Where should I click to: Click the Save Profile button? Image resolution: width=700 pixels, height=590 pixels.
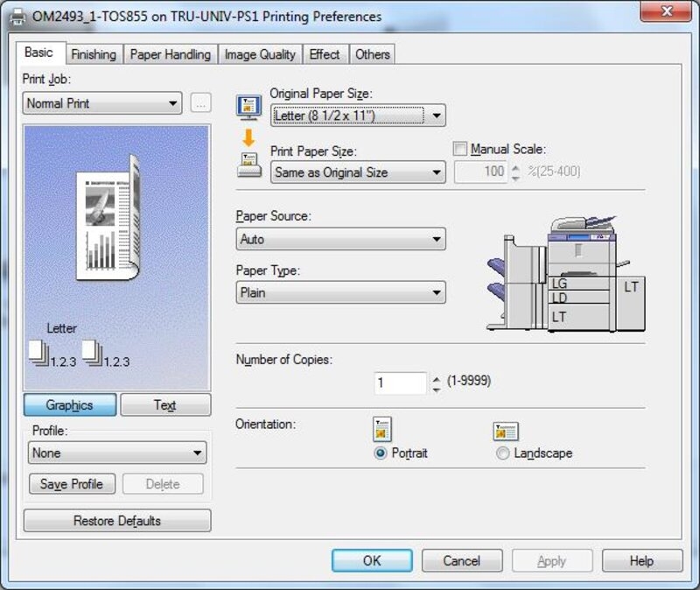click(72, 484)
